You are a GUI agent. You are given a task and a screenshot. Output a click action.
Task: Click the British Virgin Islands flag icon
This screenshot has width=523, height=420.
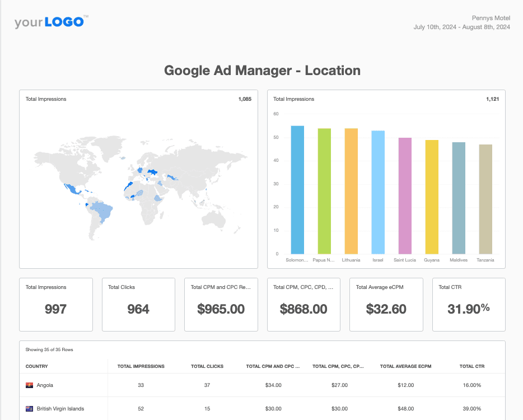(29, 409)
